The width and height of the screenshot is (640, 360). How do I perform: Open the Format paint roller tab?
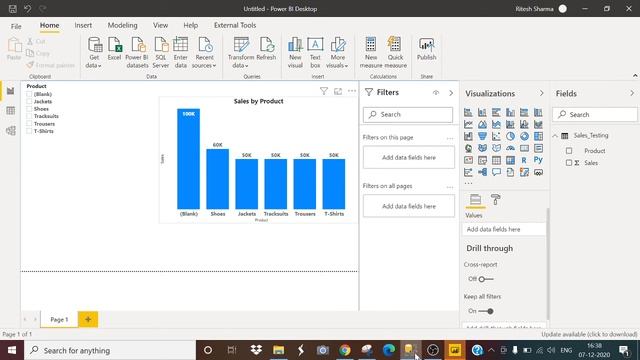(496, 200)
